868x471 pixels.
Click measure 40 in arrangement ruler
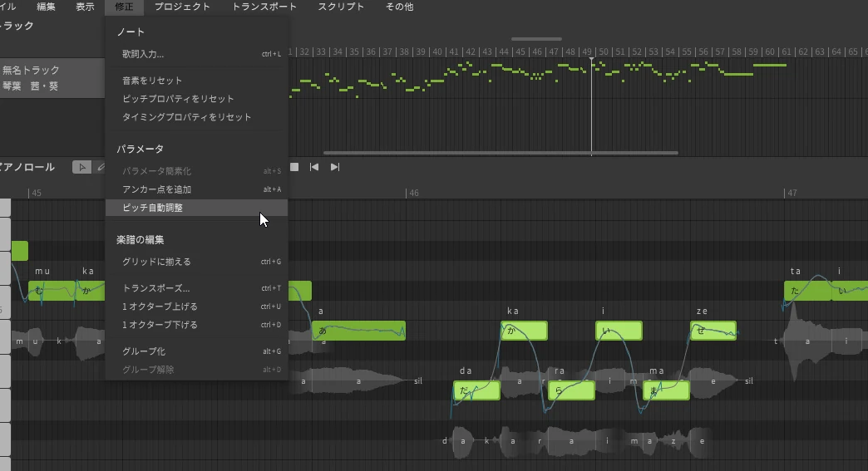pyautogui.click(x=437, y=52)
